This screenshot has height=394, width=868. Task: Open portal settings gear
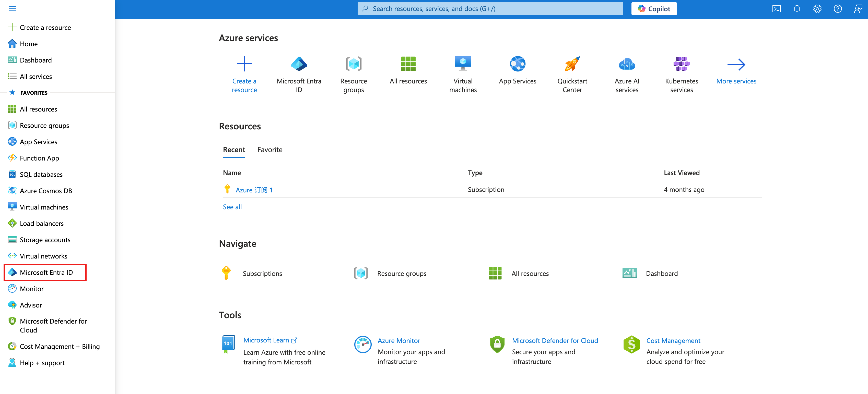coord(817,9)
